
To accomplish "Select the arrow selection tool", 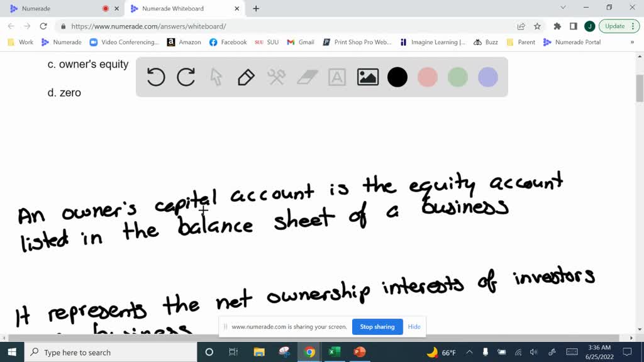I will [216, 77].
